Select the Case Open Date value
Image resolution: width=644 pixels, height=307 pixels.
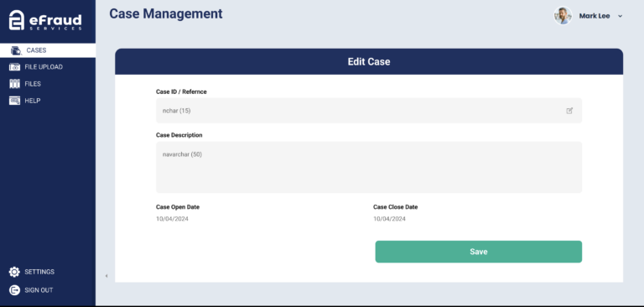pyautogui.click(x=172, y=219)
